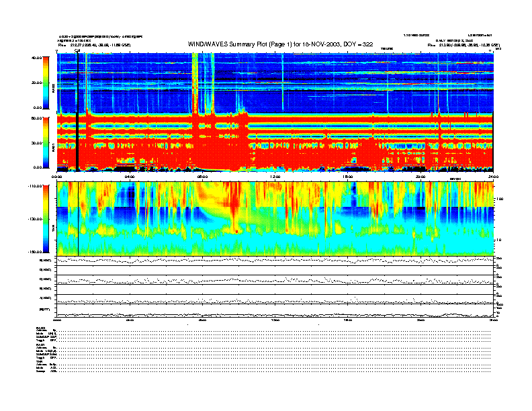Click the -130.00 label on TNR scale
Screen dimensions: 532x411
35,219
